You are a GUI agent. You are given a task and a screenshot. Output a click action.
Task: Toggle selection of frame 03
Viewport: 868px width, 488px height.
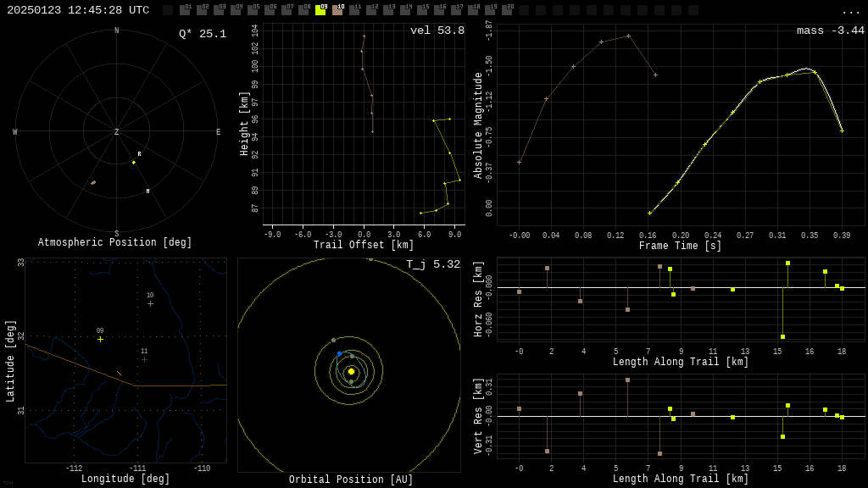(x=218, y=12)
